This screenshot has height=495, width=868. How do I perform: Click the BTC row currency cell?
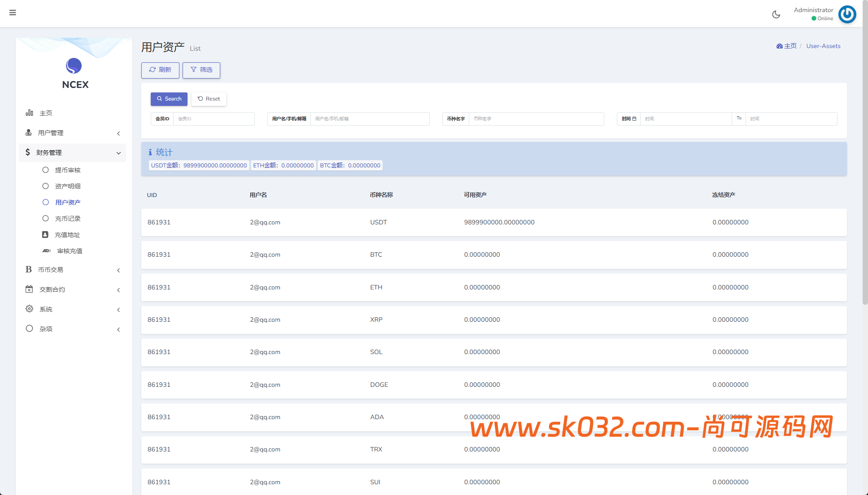point(376,254)
